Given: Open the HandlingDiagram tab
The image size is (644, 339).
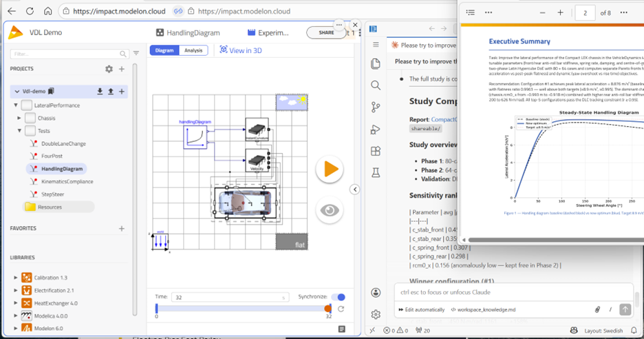Looking at the screenshot, I should [x=188, y=32].
